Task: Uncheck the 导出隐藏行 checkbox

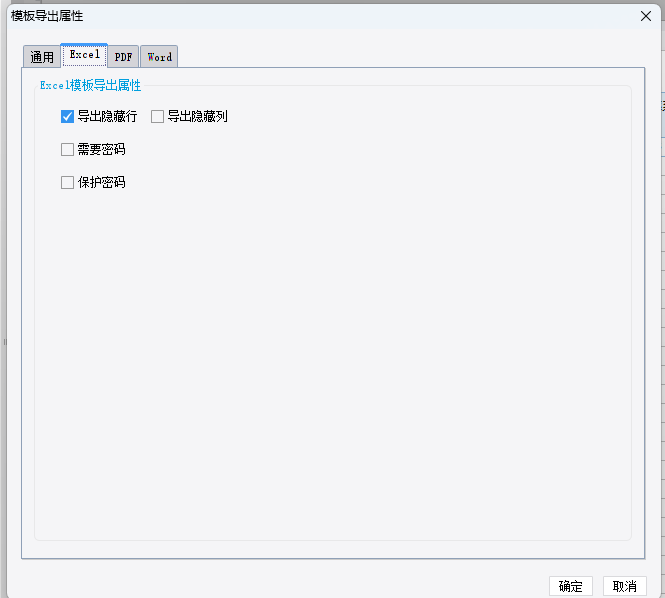Action: pos(67,116)
